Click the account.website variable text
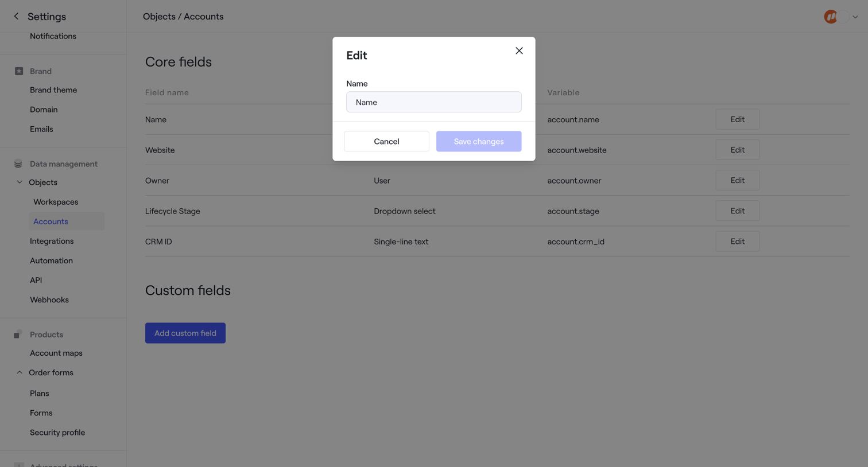The image size is (868, 467). point(577,150)
